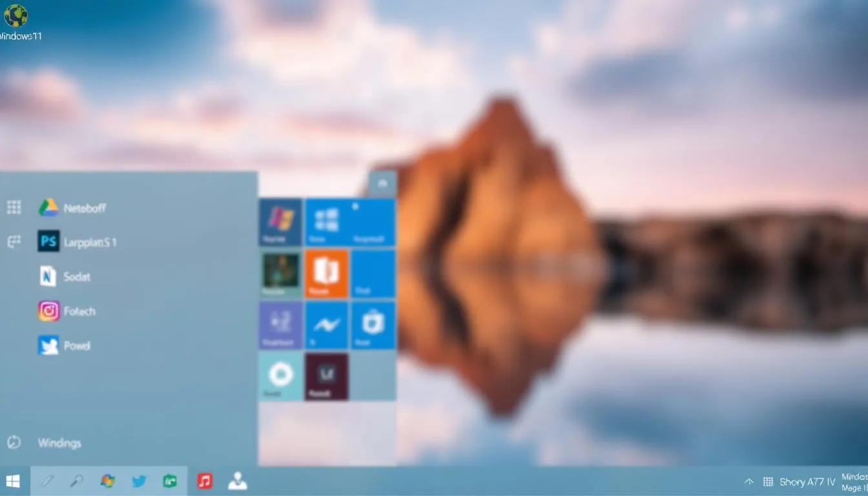The width and height of the screenshot is (868, 496).
Task: Open the orange Office tile
Action: point(326,273)
